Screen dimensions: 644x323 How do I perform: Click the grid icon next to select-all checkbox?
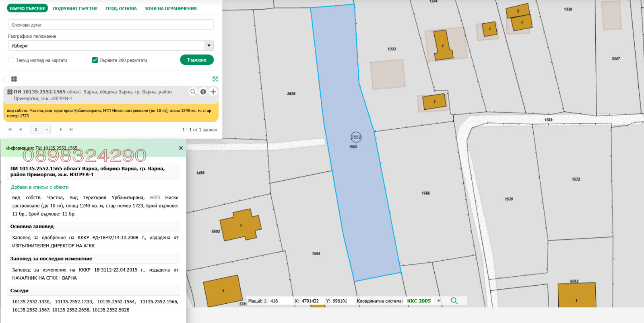point(14,79)
